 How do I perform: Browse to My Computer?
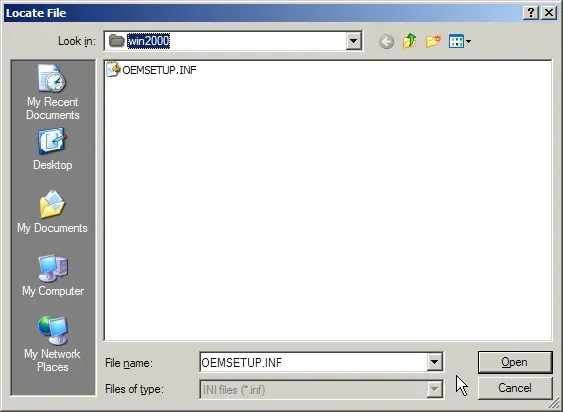53,275
